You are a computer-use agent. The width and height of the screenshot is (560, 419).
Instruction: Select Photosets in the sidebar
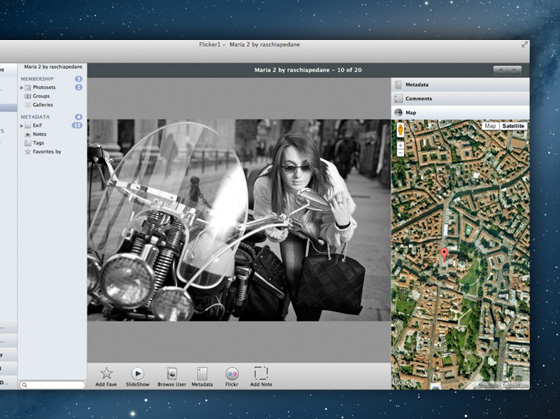[x=44, y=87]
